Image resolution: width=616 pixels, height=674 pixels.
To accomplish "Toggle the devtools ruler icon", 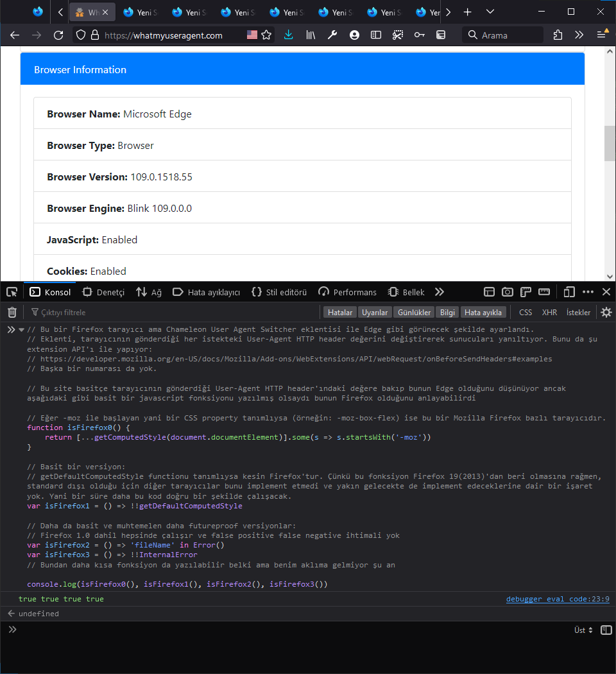I will point(544,292).
